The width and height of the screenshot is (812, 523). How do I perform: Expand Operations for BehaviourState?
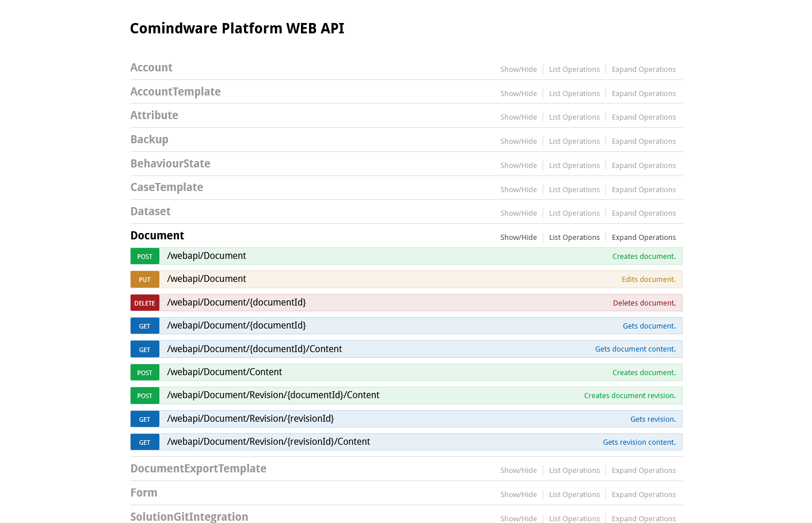644,166
